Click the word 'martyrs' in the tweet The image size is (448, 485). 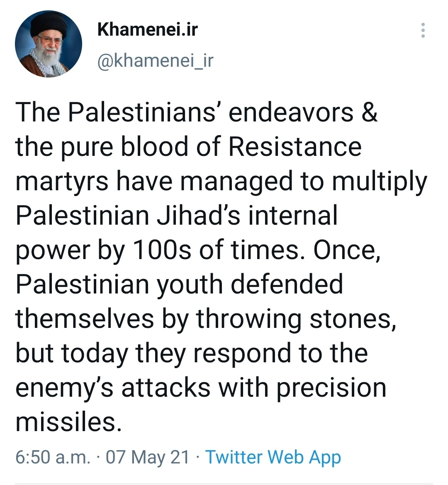pyautogui.click(x=62, y=182)
